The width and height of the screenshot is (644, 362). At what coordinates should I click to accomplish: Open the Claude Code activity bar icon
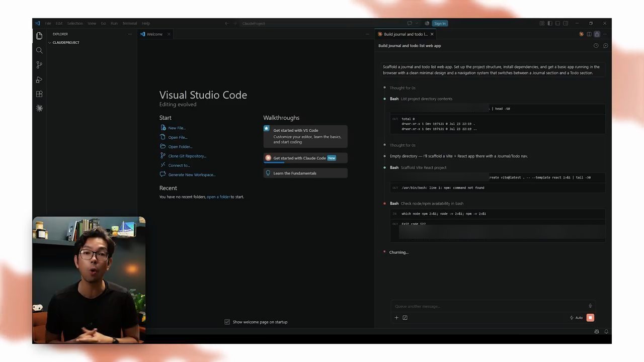click(x=39, y=108)
